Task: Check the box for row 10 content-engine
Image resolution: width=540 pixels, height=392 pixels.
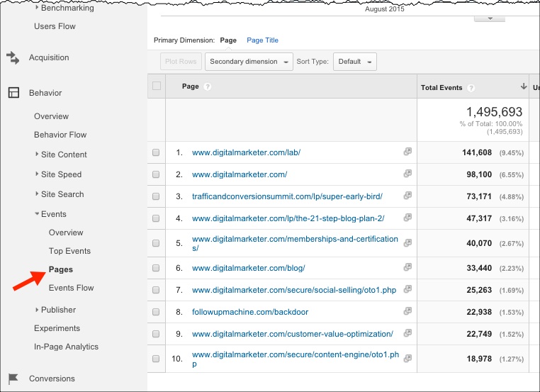Action: coord(156,359)
